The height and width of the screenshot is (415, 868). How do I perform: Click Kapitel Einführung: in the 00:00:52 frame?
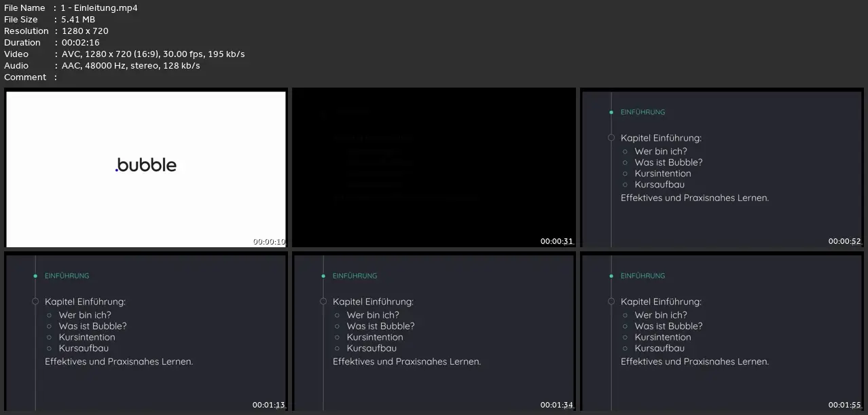point(661,138)
